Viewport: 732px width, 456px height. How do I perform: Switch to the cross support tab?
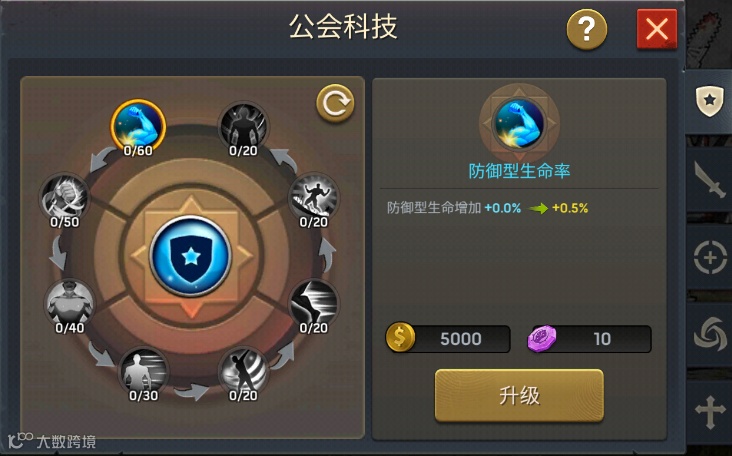click(709, 412)
